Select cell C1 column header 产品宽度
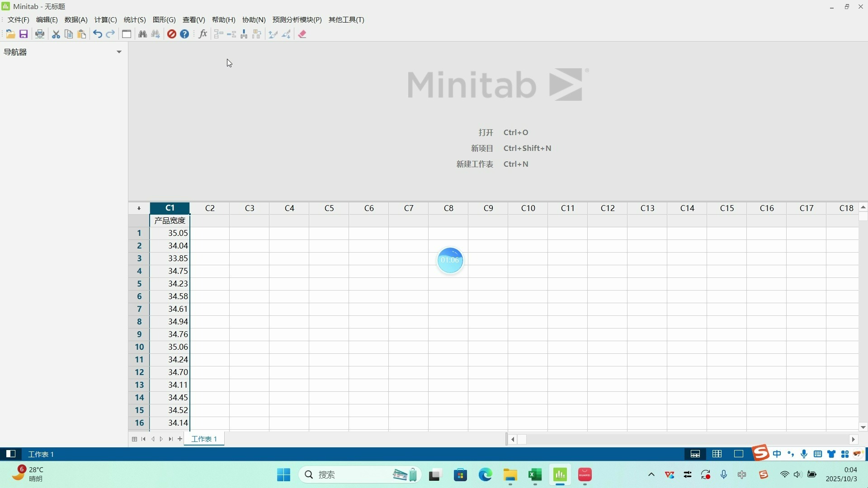Screen dimensions: 868x488 [170, 221]
